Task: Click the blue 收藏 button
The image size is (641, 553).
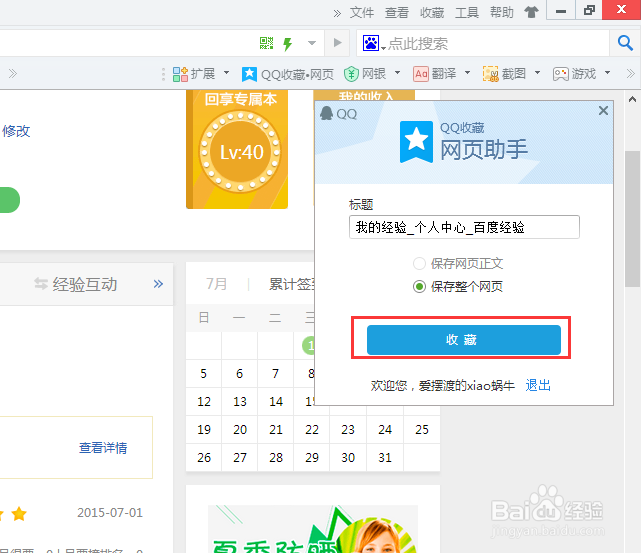Action: 464,340
